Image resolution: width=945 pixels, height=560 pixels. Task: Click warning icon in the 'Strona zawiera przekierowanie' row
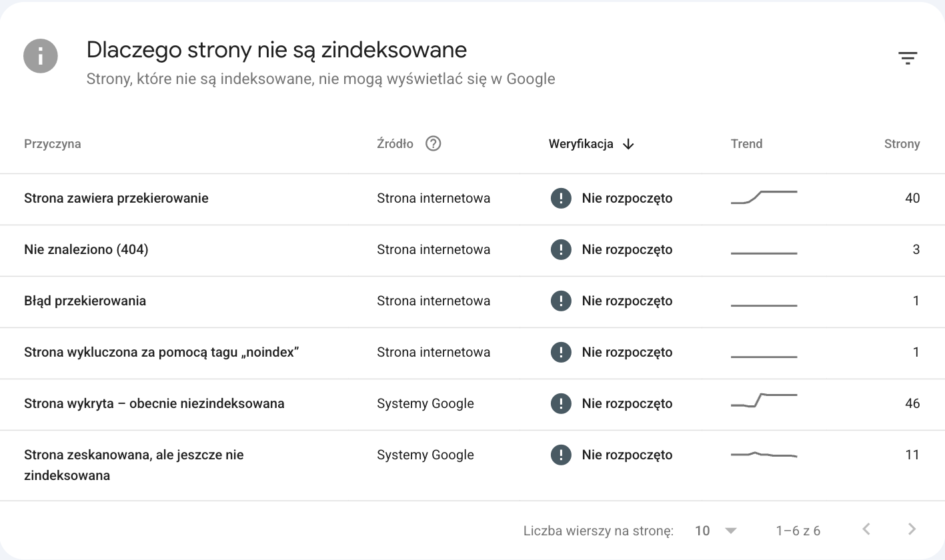coord(561,198)
